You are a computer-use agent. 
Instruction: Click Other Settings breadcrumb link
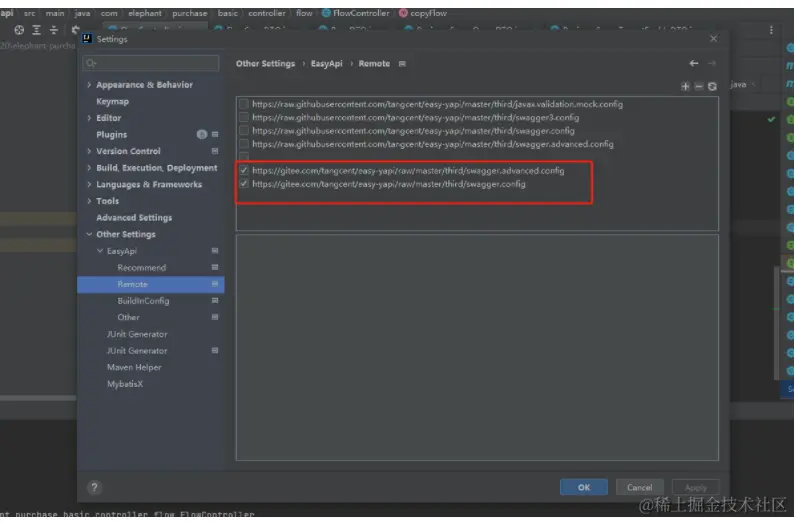265,63
